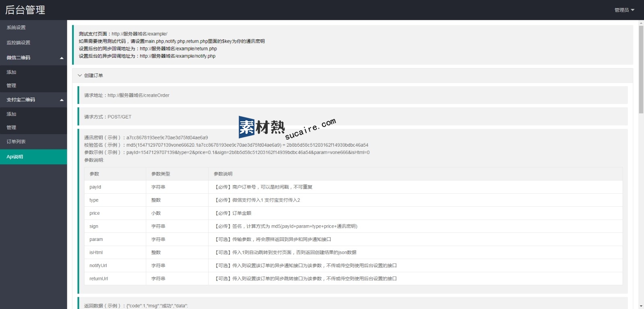Open 监控端设置 in the sidebar

click(33, 42)
